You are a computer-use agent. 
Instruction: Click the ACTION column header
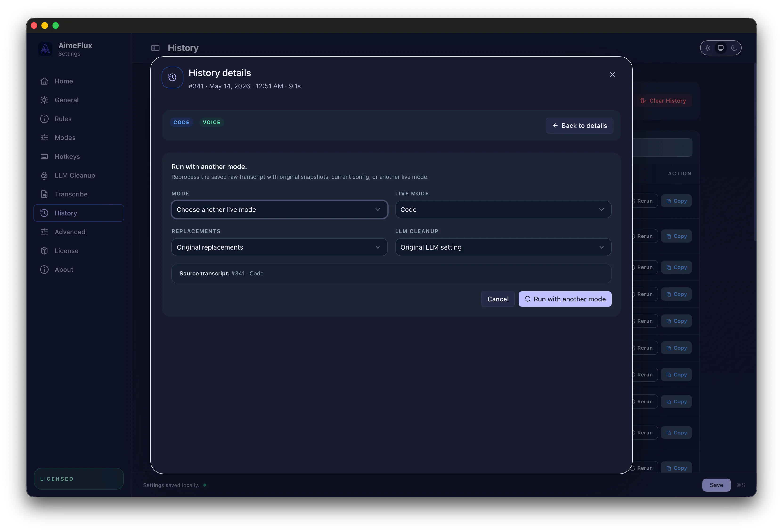680,174
